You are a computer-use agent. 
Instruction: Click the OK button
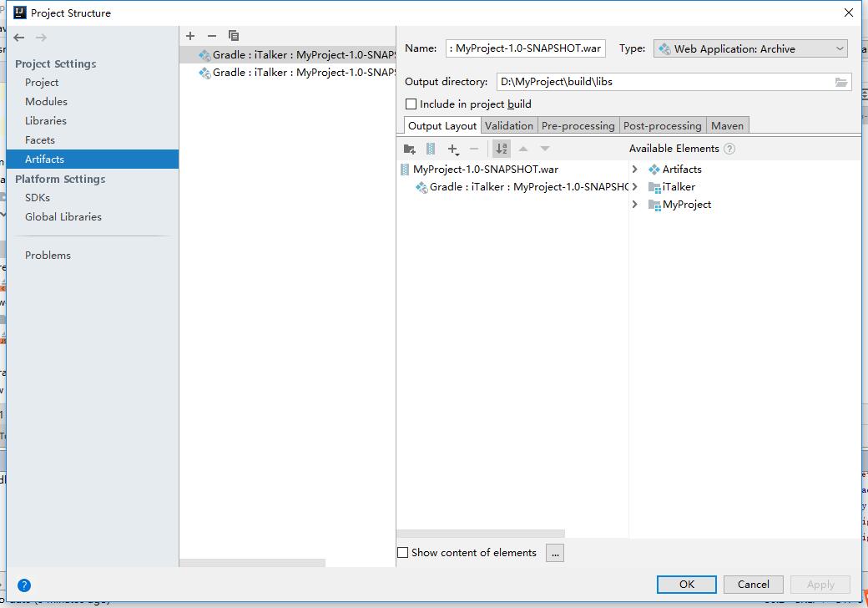686,584
